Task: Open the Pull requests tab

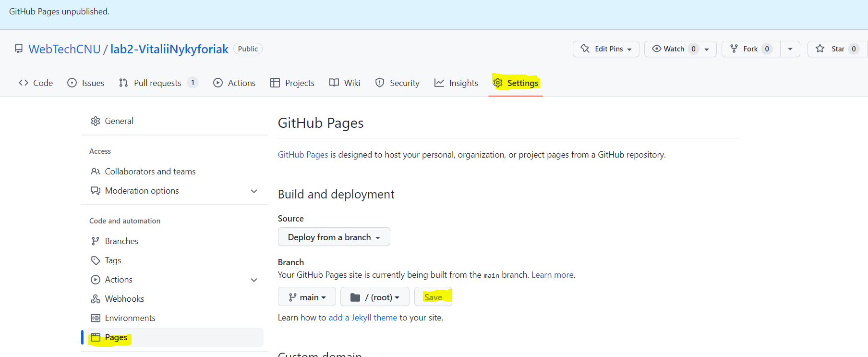Action: (158, 83)
